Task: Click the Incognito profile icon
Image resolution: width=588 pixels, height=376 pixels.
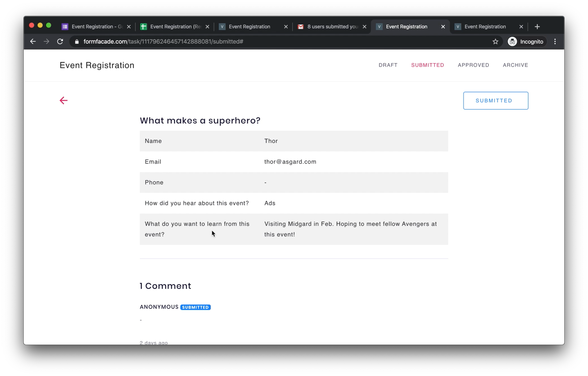Action: (512, 41)
